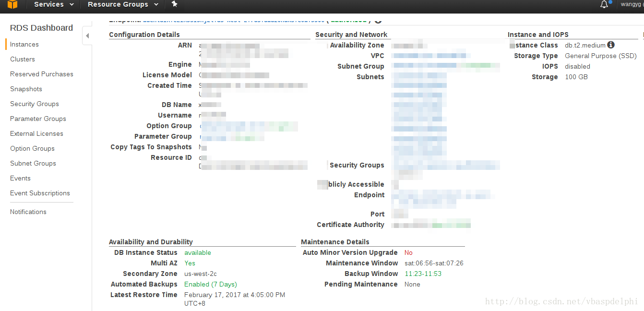Viewport: 644px width, 311px height.
Task: Click the Instance and IOPS heading
Action: pyautogui.click(x=538, y=35)
